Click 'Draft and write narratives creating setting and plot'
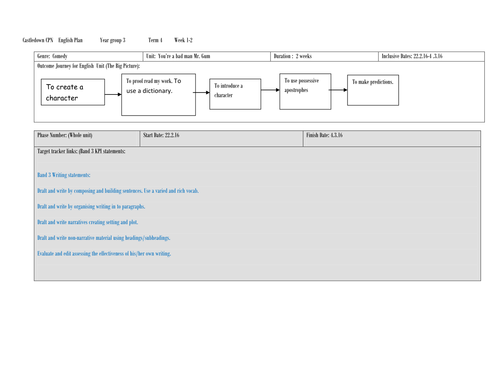500x386 pixels. pos(87,222)
